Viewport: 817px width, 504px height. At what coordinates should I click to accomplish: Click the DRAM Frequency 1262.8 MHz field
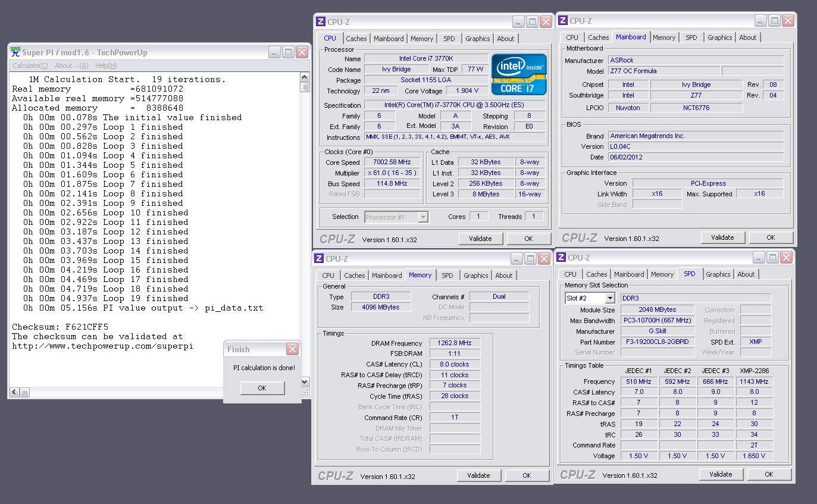455,343
